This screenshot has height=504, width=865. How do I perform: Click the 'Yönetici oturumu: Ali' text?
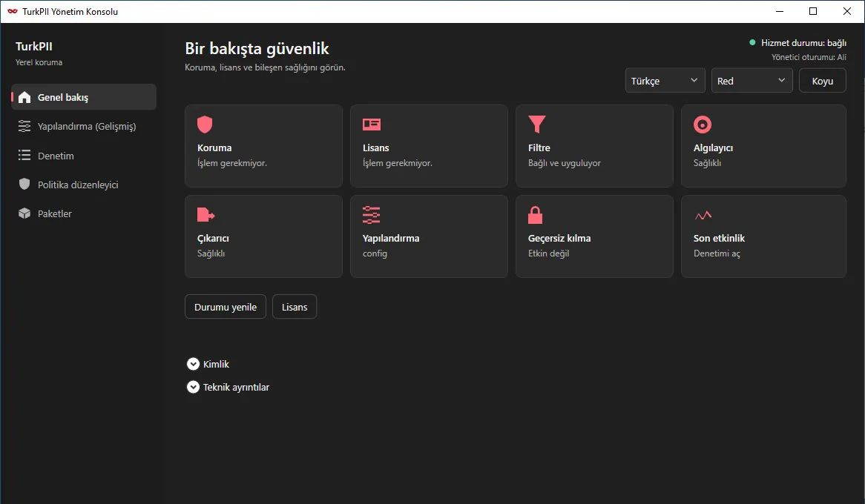pos(809,57)
